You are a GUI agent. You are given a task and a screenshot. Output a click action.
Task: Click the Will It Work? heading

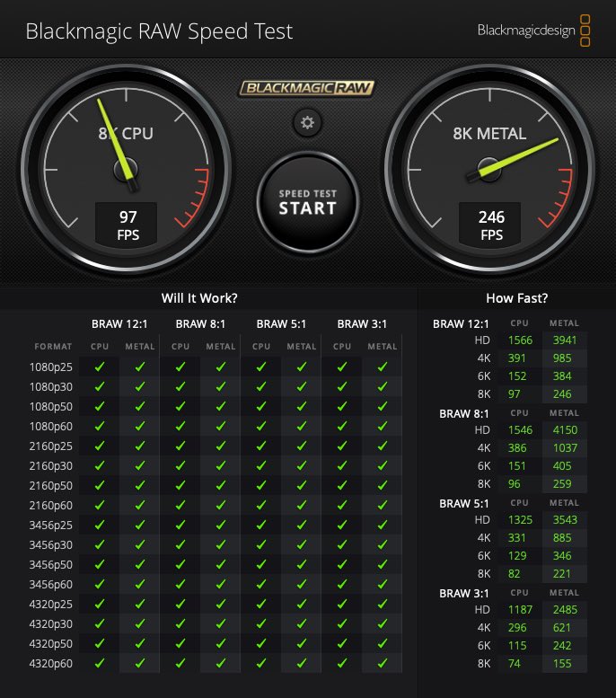[199, 298]
